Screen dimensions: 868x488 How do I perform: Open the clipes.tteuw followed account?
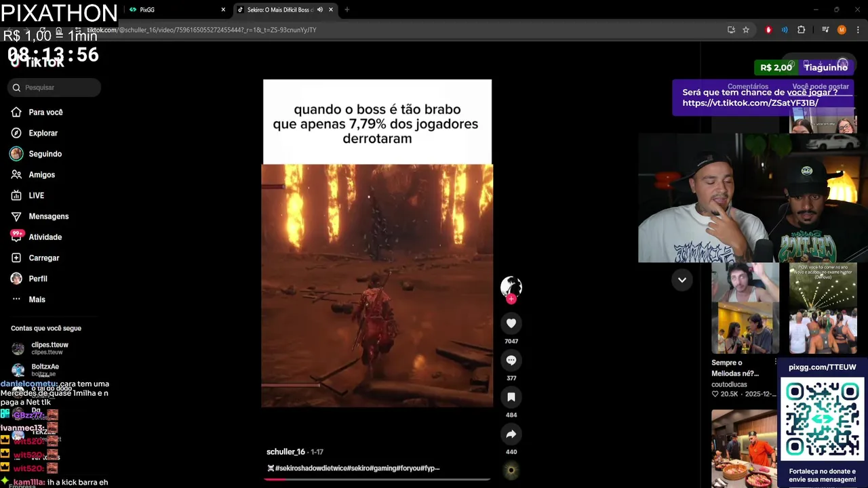[x=50, y=348]
